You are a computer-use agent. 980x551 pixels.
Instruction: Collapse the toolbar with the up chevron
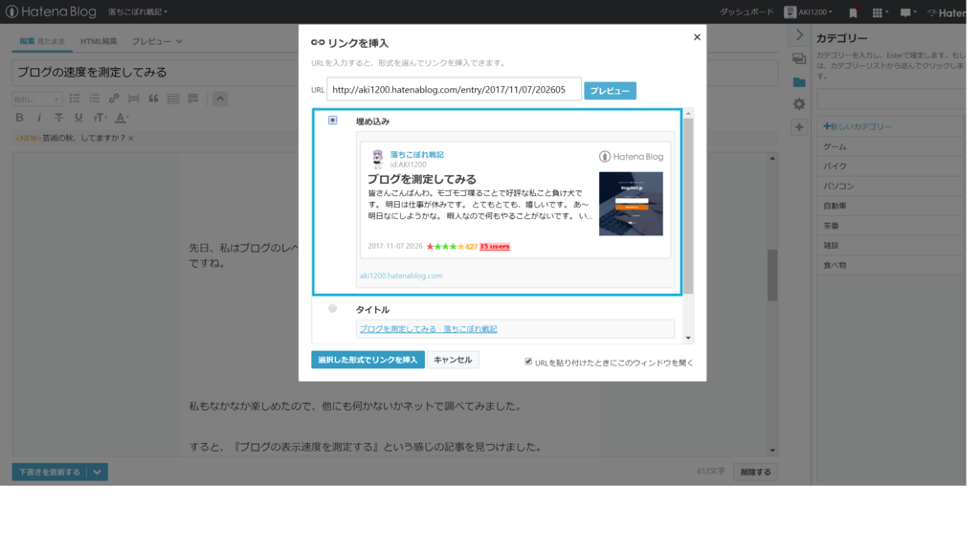click(x=220, y=99)
